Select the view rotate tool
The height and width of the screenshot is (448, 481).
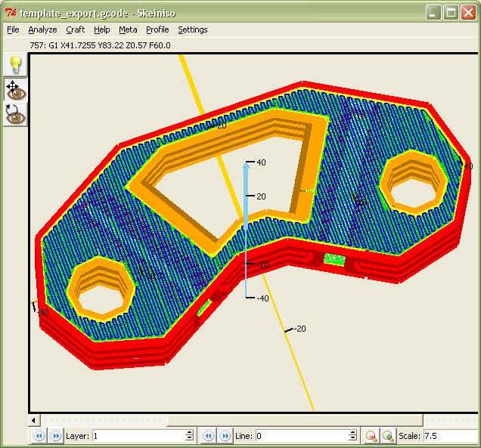point(15,115)
